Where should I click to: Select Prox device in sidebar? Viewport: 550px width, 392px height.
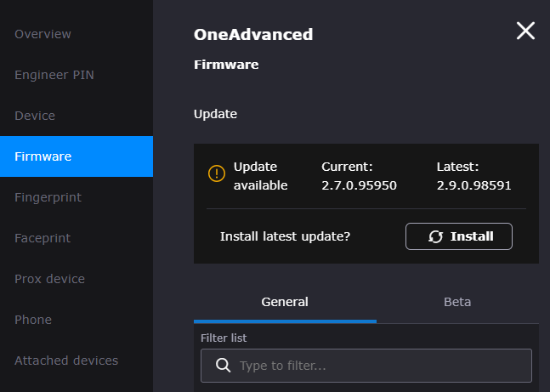(50, 279)
